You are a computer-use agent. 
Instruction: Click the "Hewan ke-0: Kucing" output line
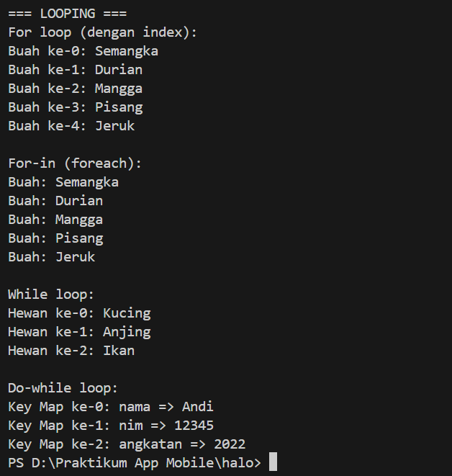79,313
